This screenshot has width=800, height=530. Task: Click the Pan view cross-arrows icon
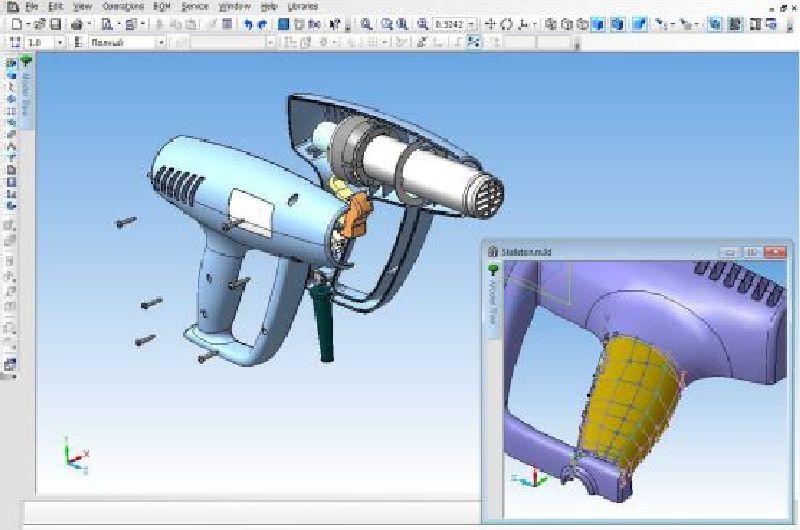[x=490, y=24]
